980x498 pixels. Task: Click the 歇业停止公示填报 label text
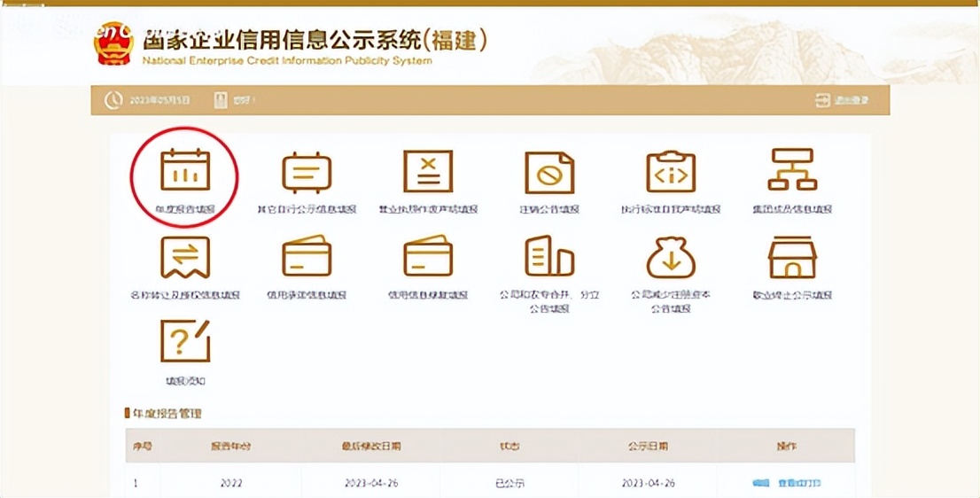(792, 295)
